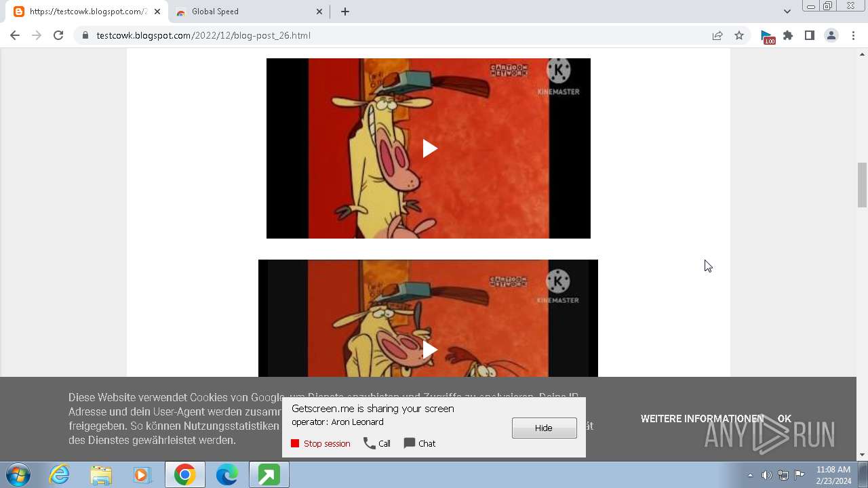Close the testcowk blogspot tab
The width and height of the screenshot is (868, 488).
[x=157, y=12]
